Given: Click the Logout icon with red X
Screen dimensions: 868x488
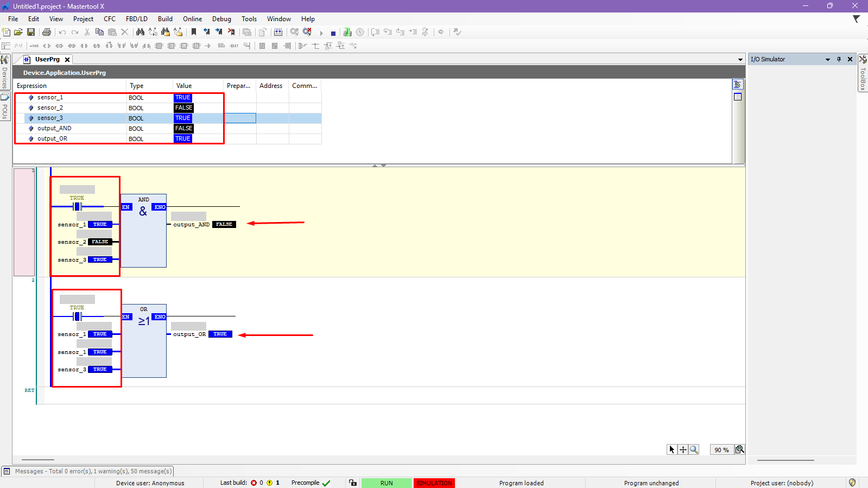Looking at the screenshot, I should (x=307, y=33).
